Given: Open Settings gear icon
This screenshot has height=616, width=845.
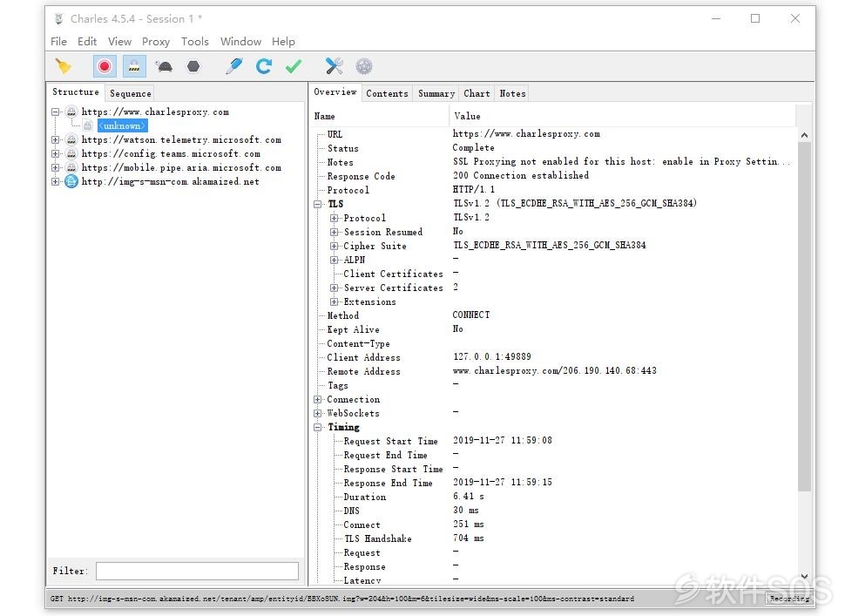Looking at the screenshot, I should (364, 66).
